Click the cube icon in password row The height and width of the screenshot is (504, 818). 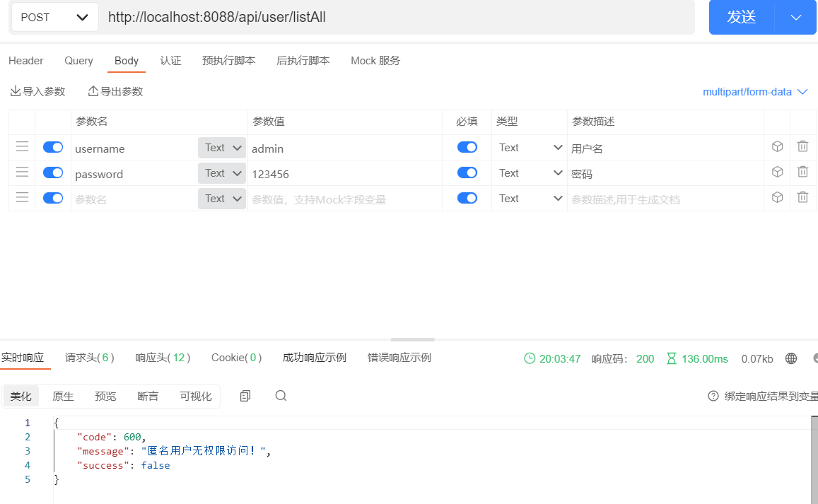point(777,172)
